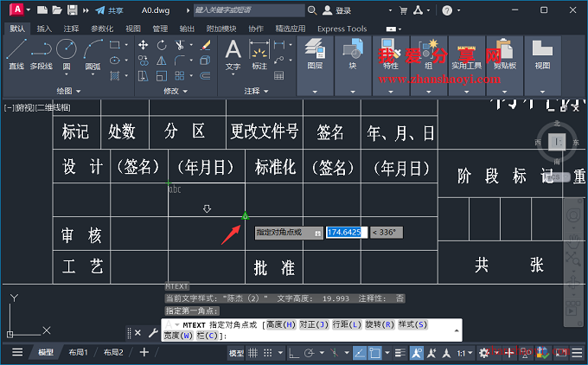Switch to the Insert (插入) ribbon tab
588x365 pixels.
pos(44,29)
